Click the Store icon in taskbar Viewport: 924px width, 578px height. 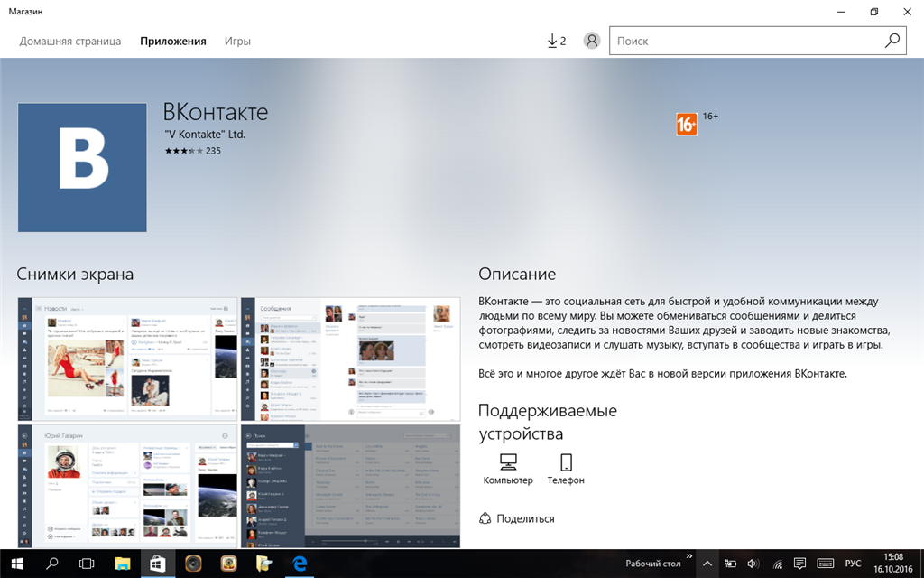pyautogui.click(x=157, y=564)
